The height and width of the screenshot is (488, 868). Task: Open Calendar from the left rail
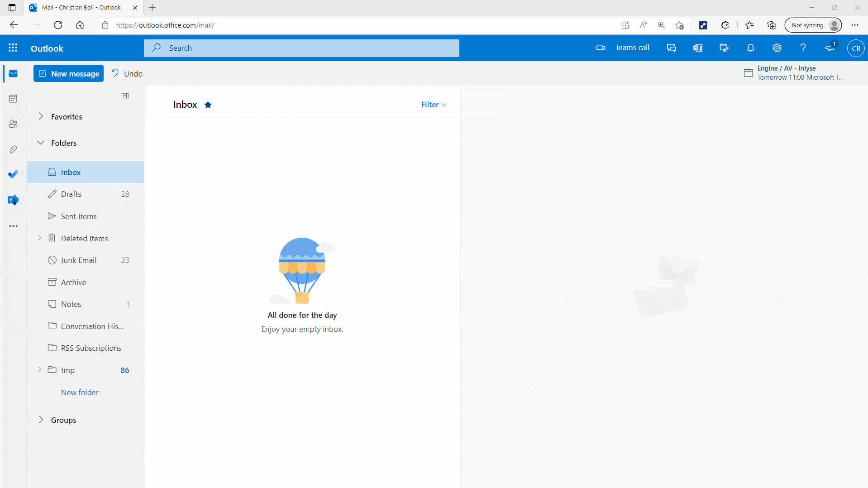pos(13,99)
